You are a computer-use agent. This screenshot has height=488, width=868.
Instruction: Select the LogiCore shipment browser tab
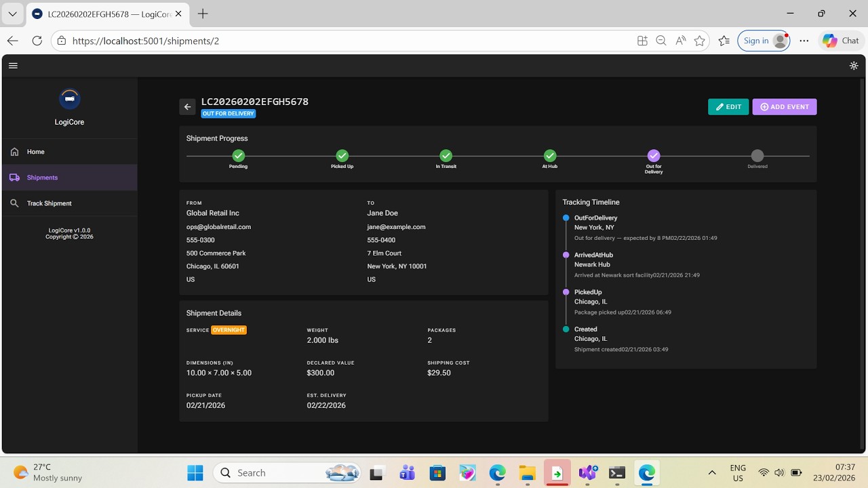[x=108, y=14]
